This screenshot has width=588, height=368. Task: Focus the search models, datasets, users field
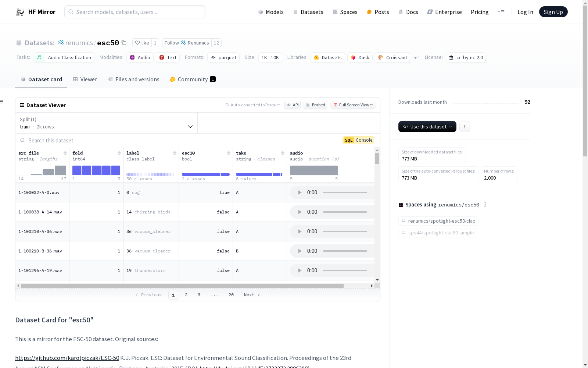click(135, 12)
